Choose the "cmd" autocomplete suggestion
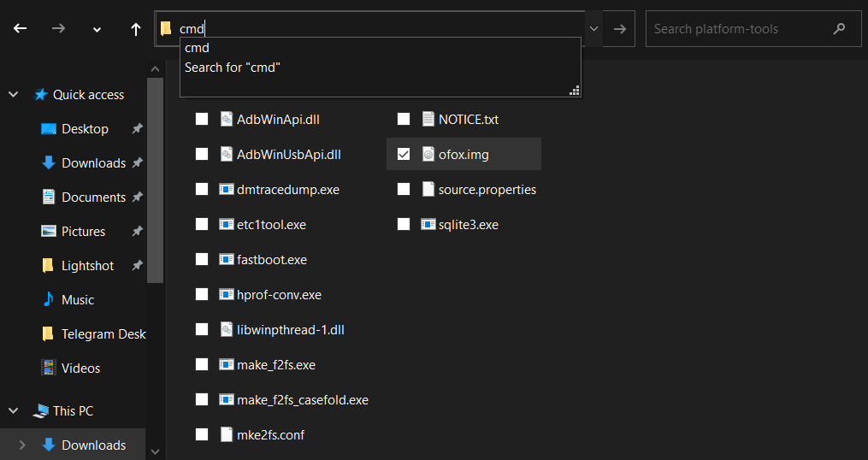The height and width of the screenshot is (460, 868). (198, 49)
